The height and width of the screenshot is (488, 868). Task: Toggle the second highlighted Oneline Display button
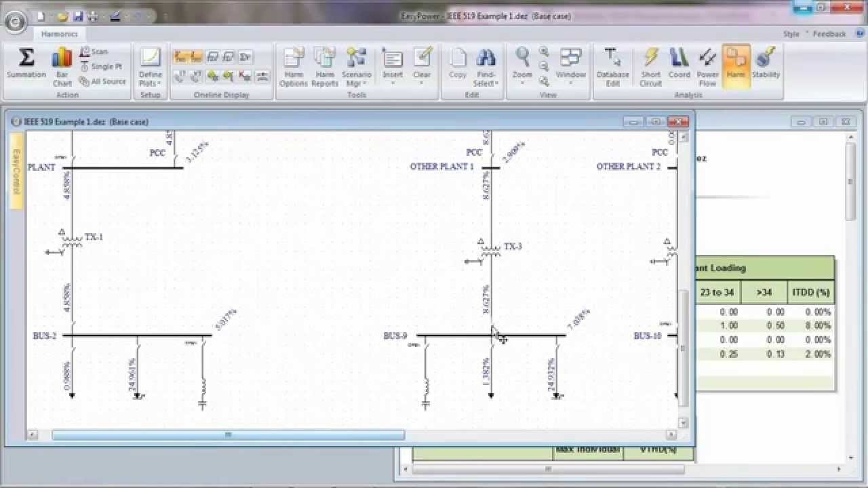point(196,57)
